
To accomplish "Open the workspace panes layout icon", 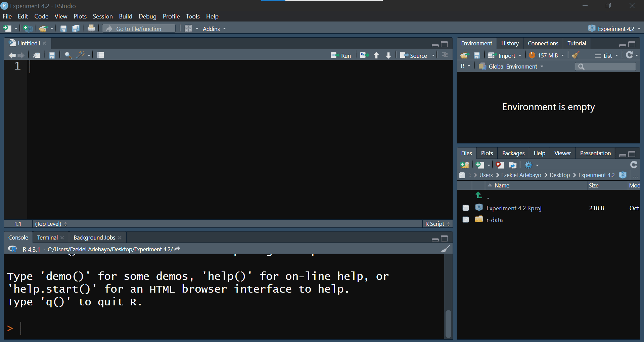I will (188, 29).
